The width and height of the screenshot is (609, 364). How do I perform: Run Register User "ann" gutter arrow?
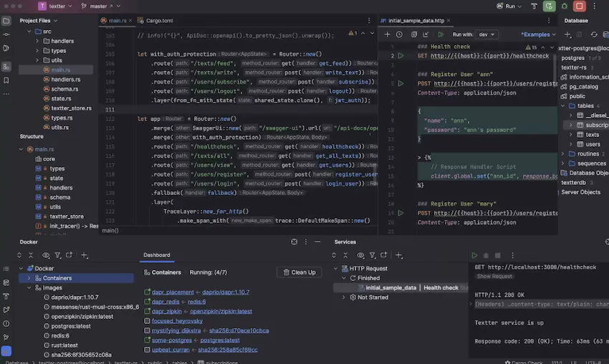(401, 84)
